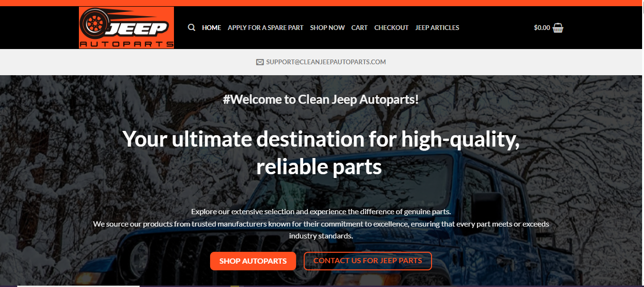This screenshot has width=644, height=287.
Task: Click the envelope mail icon
Action: tap(260, 62)
